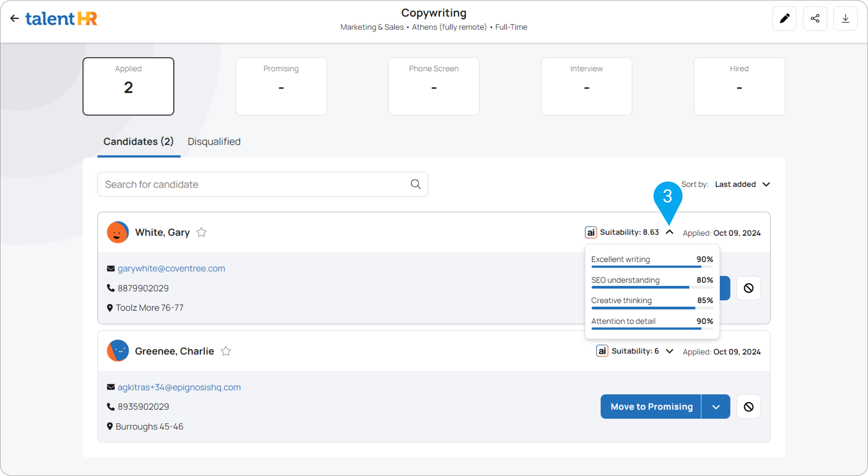This screenshot has width=868, height=476.
Task: Click the pencil edit icon
Action: coord(784,18)
